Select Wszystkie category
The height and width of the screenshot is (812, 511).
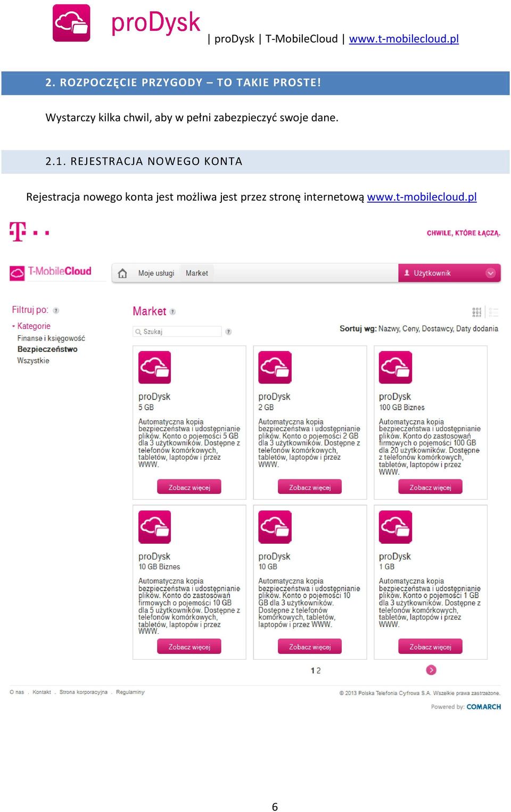(33, 361)
